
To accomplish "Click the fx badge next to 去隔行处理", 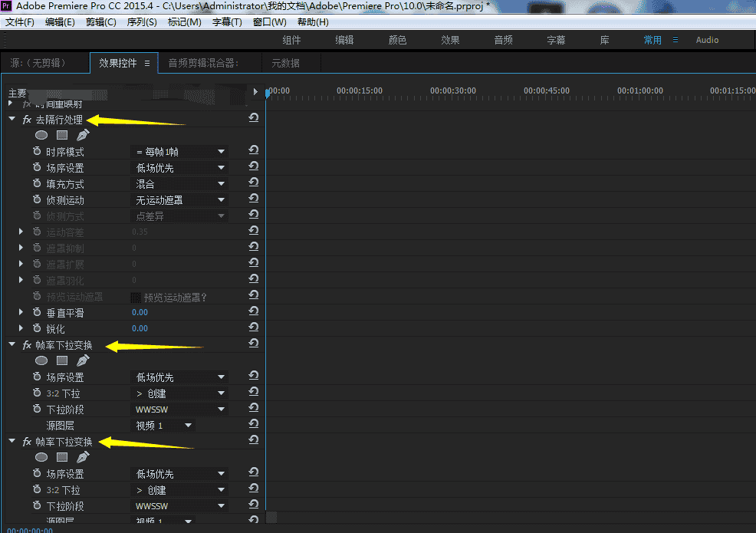I will (x=27, y=119).
